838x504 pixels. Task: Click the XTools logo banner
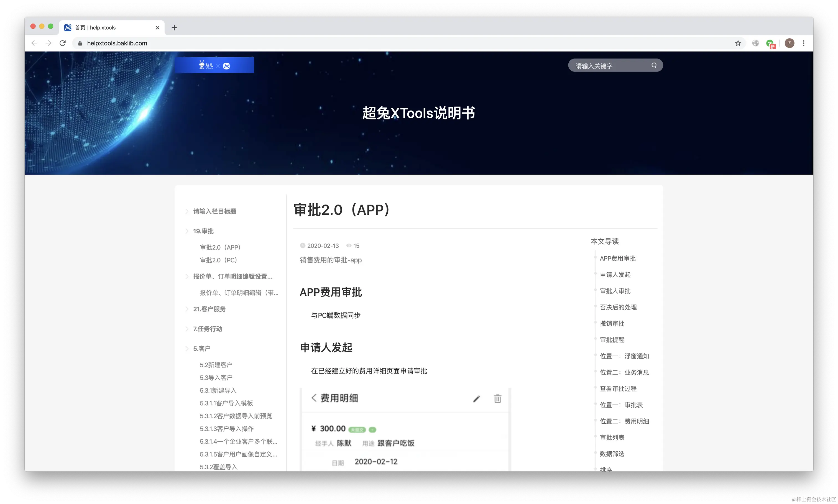pyautogui.click(x=214, y=65)
